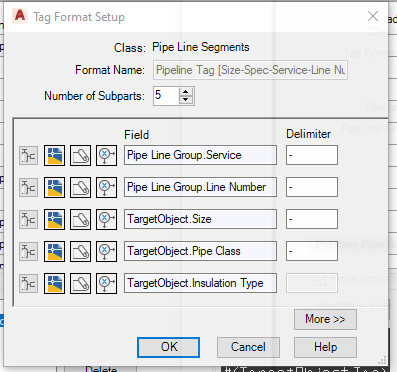Viewport: 397px width, 372px height.
Task: Click the Pipe Line Group.Line Number field box
Action: (200, 187)
